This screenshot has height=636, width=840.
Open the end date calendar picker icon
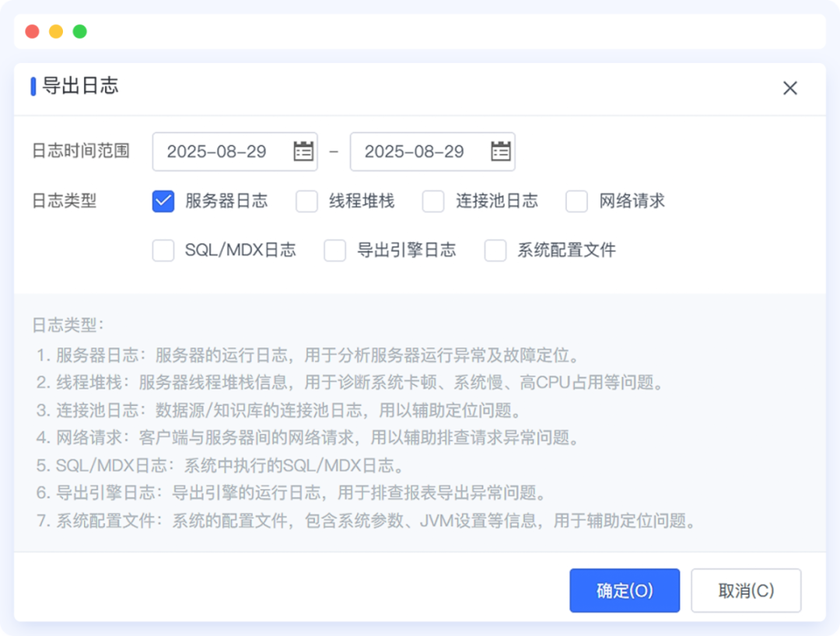[501, 151]
